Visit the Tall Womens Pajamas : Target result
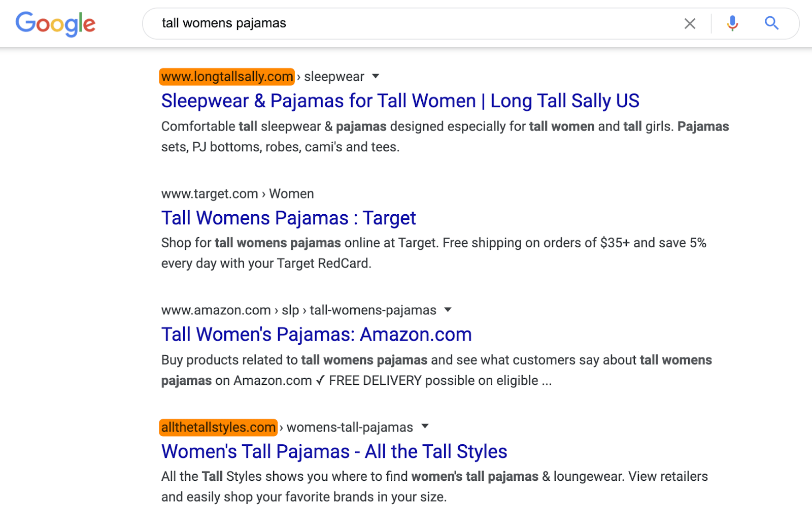 [x=288, y=218]
